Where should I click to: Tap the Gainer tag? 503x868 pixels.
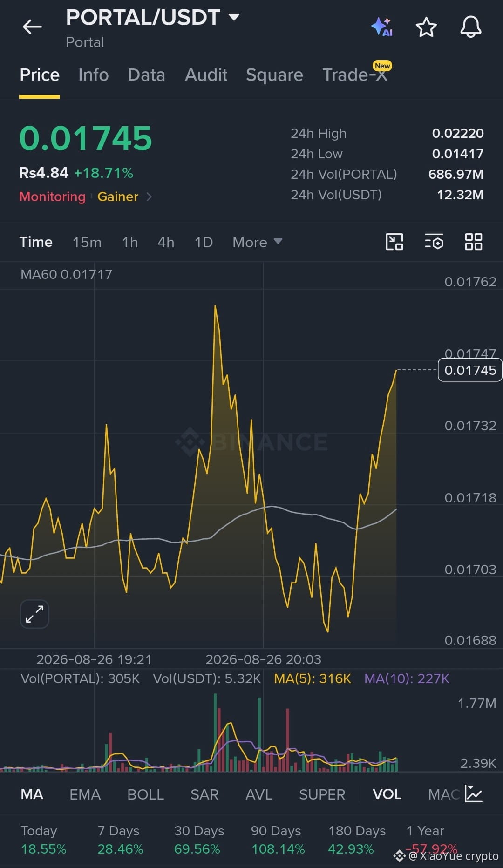click(x=118, y=197)
